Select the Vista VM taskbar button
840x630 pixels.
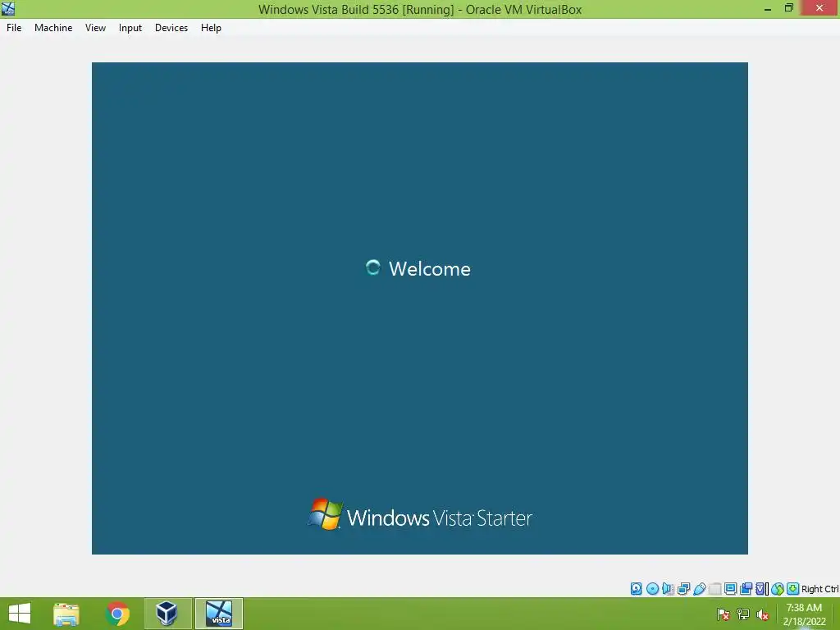(x=219, y=614)
